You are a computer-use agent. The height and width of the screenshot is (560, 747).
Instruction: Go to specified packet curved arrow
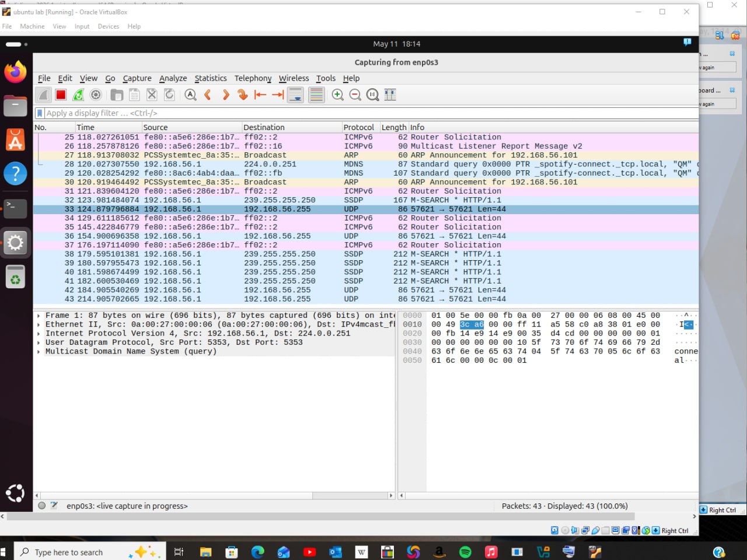click(243, 94)
